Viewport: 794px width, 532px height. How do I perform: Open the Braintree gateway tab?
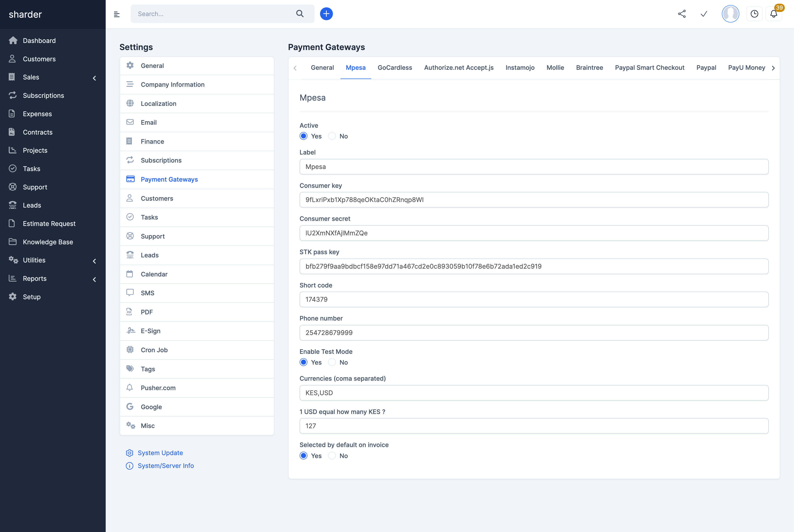(x=589, y=68)
